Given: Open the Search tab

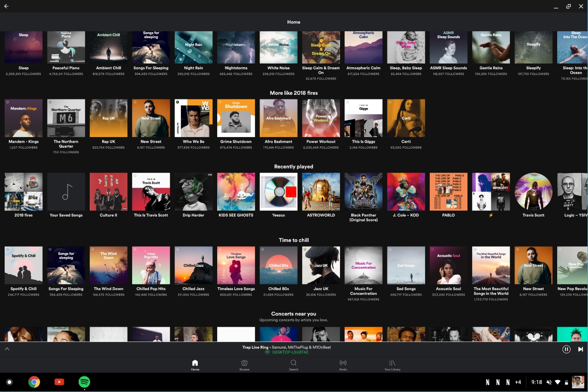Looking at the screenshot, I should coord(294,365).
